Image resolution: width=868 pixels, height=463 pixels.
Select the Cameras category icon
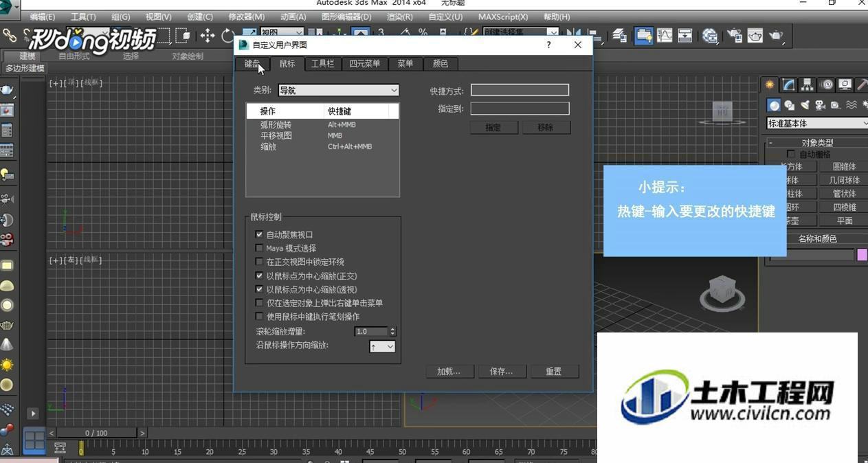tap(820, 105)
